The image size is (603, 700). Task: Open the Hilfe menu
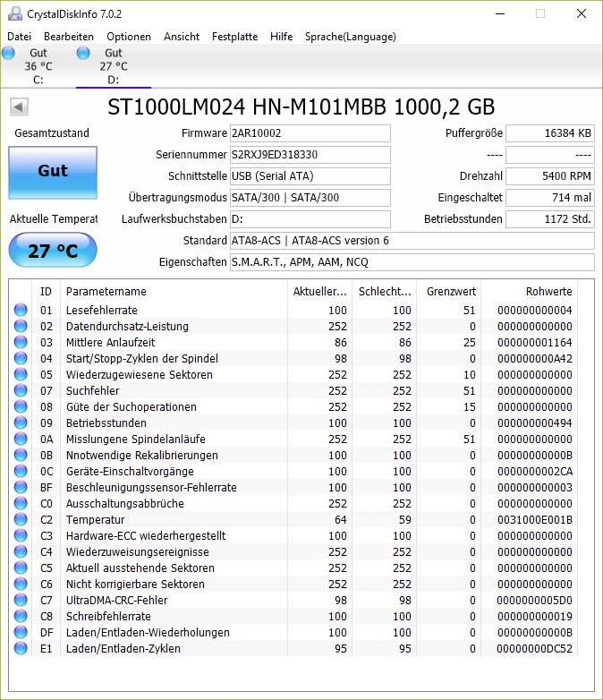coord(281,37)
